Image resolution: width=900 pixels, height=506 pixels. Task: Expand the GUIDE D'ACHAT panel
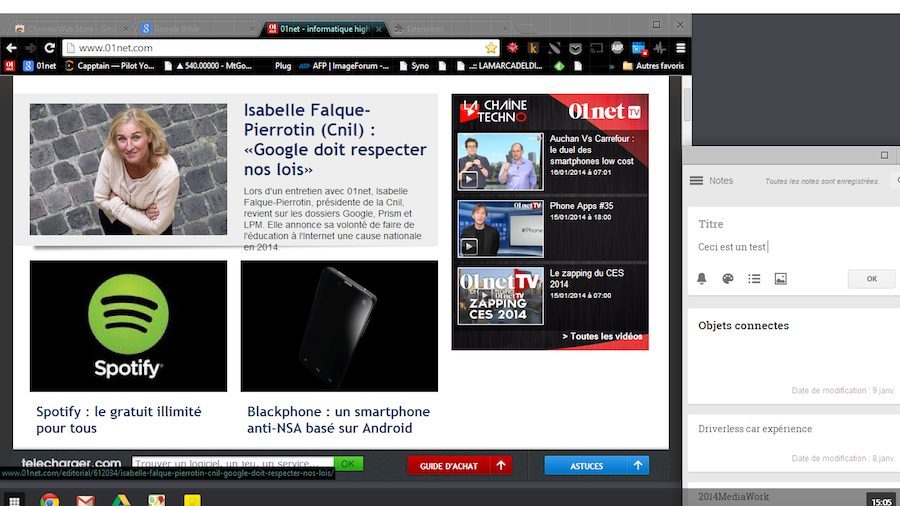pos(459,465)
